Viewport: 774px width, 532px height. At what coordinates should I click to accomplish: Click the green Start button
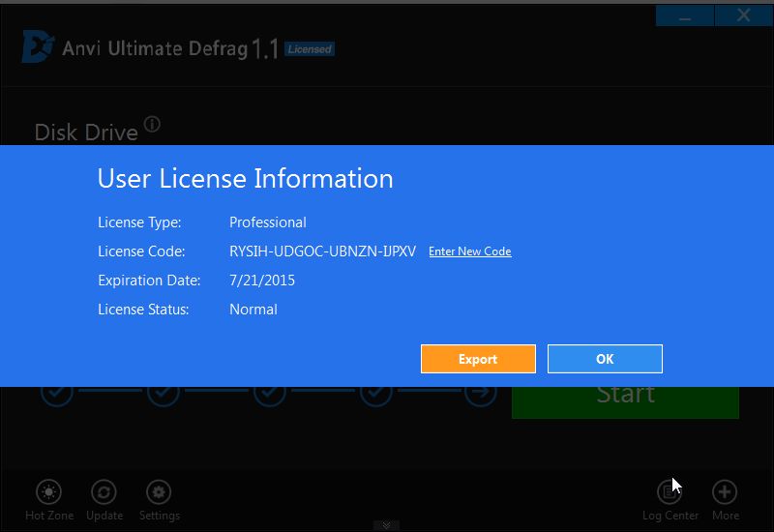(x=625, y=402)
